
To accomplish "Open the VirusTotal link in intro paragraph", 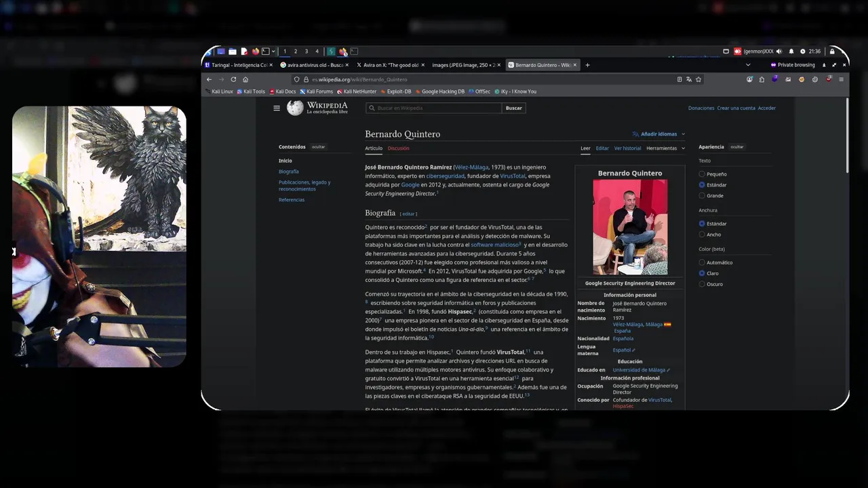I will [x=513, y=176].
